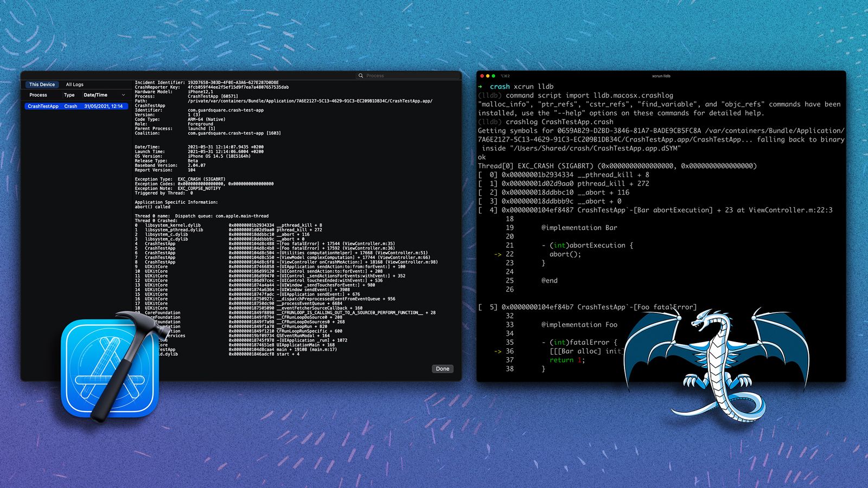Image resolution: width=868 pixels, height=488 pixels.
Task: Click the UIWindow _sendTouchesForEvent frame
Action: 255,285
